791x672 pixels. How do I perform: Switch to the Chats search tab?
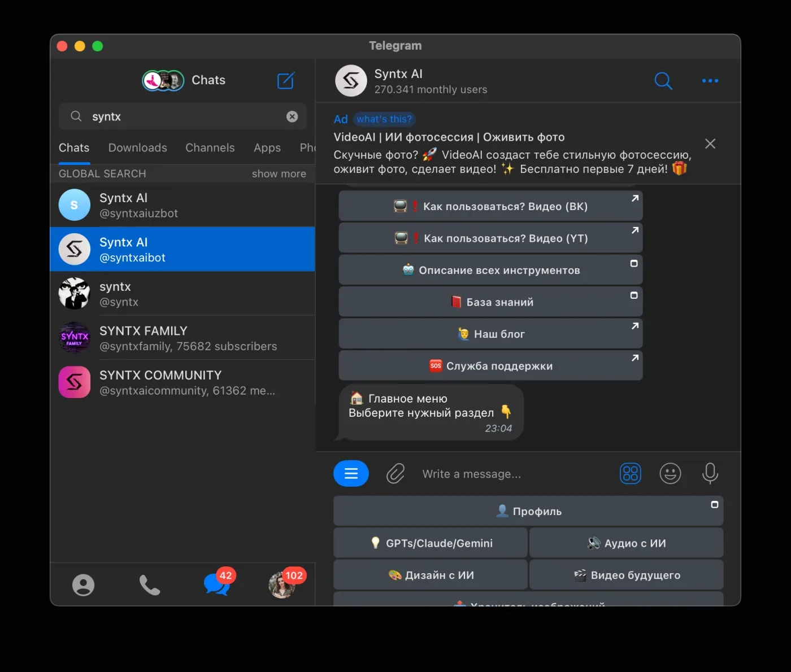click(74, 148)
